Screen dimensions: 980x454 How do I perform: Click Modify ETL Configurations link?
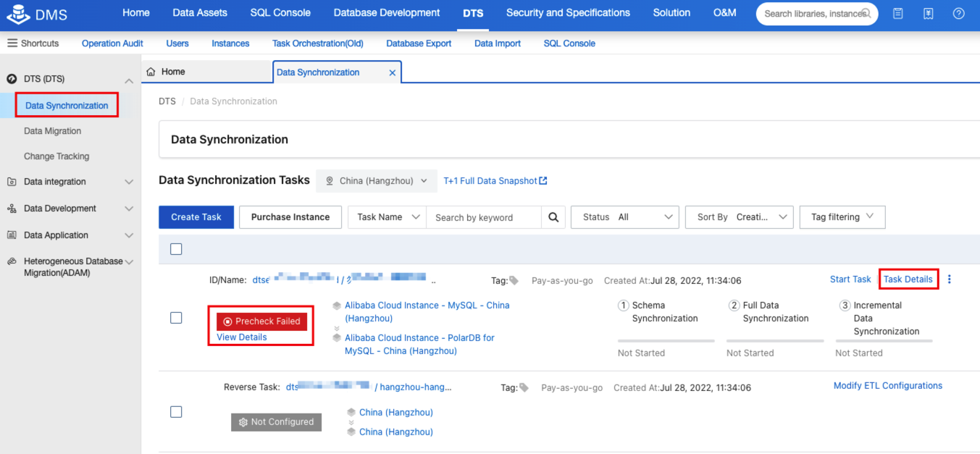point(888,386)
